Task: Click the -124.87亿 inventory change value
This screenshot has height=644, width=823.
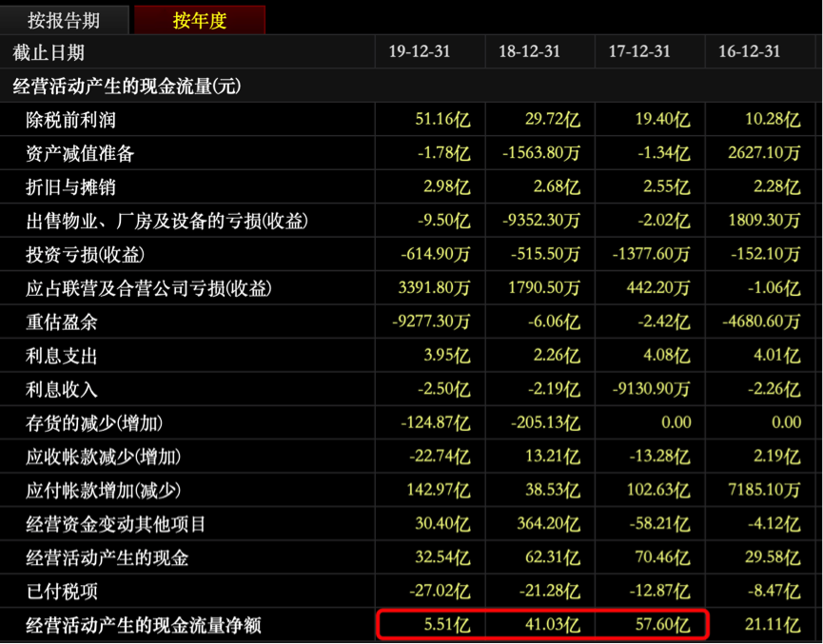Action: (x=435, y=422)
